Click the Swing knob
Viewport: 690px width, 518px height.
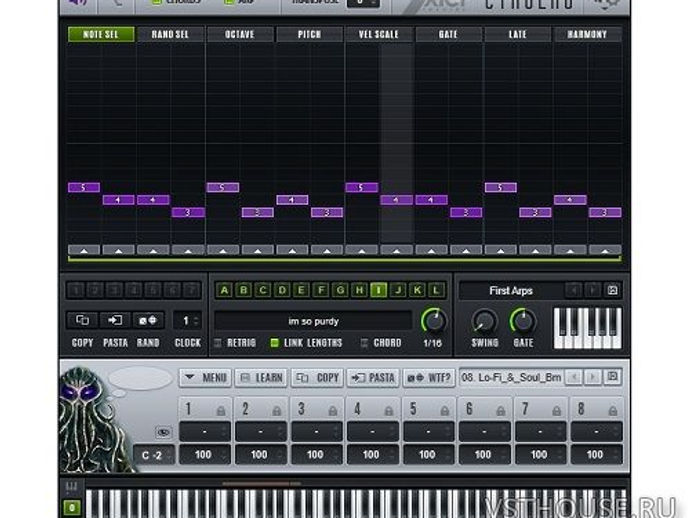point(484,321)
